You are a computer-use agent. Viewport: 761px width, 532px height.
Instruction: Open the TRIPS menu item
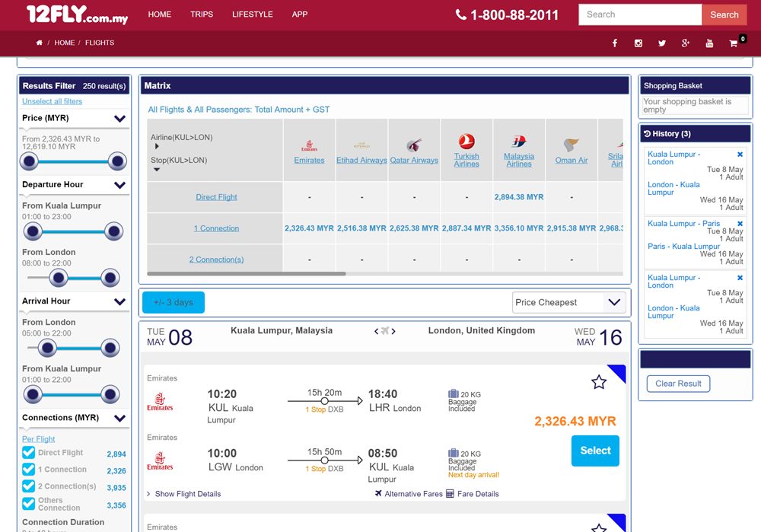pos(202,14)
